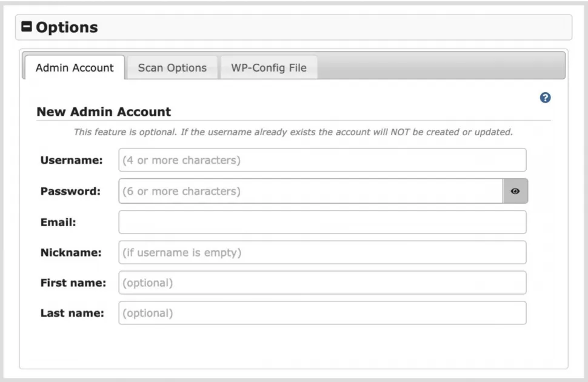588x382 pixels.
Task: Click the Options header title text
Action: click(67, 27)
